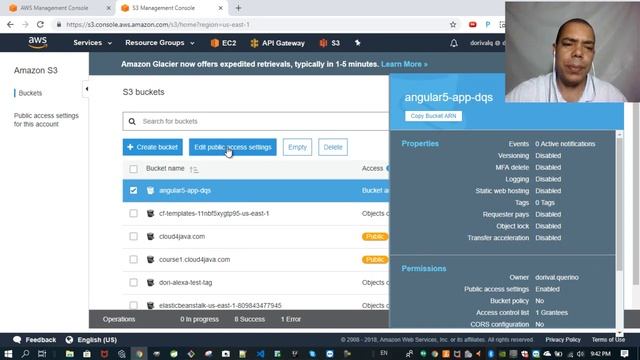Click the bucket icon of cloud4java.com

tap(151, 236)
